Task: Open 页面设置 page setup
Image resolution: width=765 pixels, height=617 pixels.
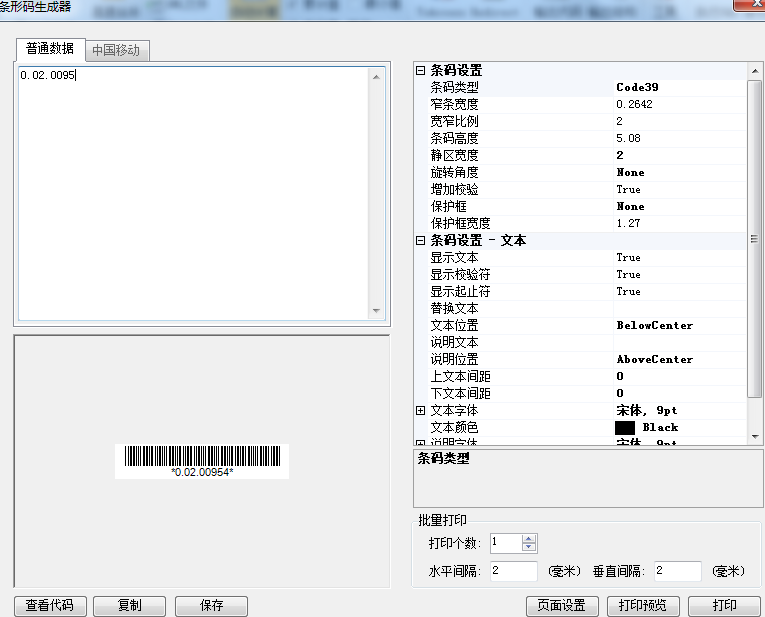Action: click(x=562, y=606)
